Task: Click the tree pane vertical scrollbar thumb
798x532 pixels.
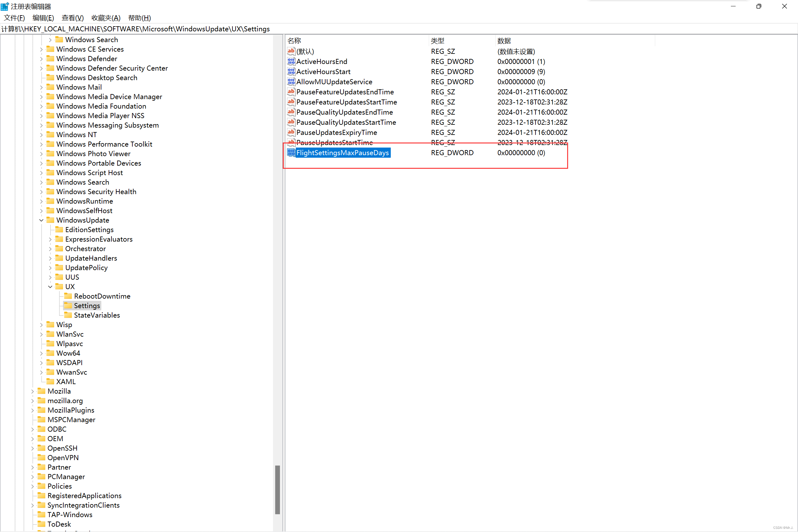Action: [277, 489]
